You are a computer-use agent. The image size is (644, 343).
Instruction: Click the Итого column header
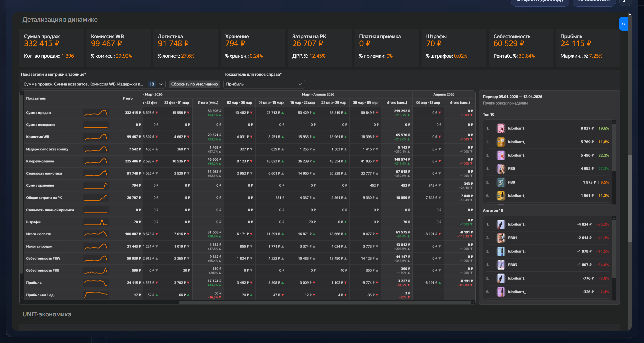[x=128, y=98]
